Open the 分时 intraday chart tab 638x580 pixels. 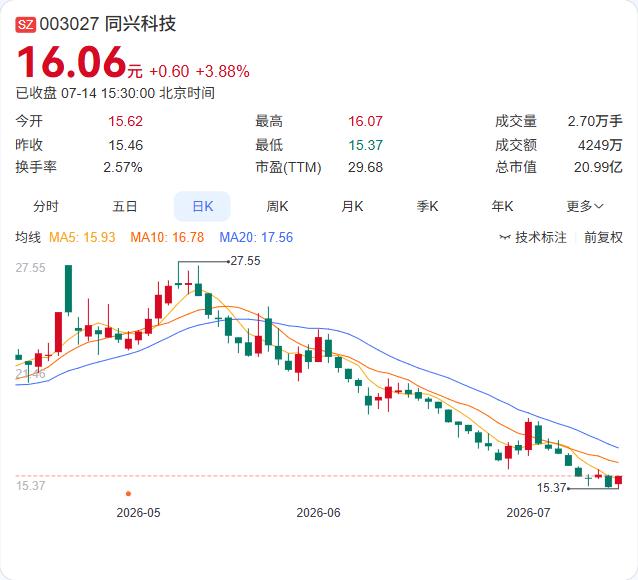coord(46,206)
